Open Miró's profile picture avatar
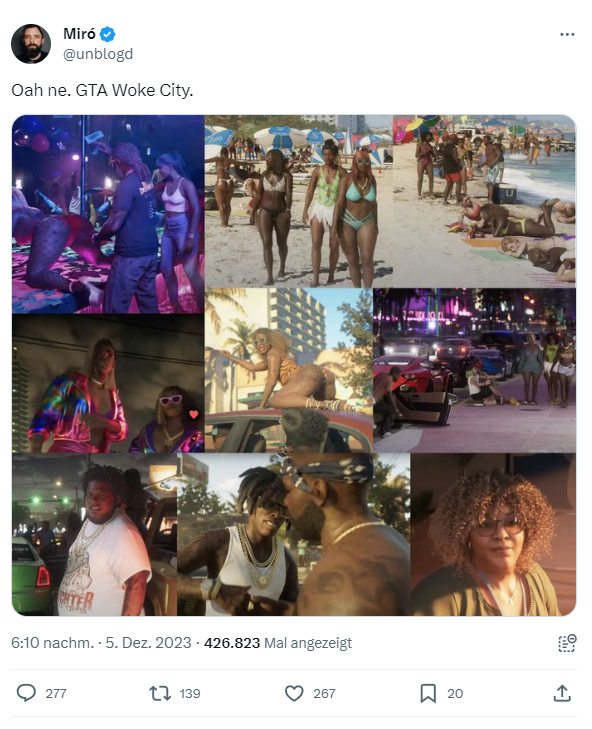 click(x=31, y=44)
